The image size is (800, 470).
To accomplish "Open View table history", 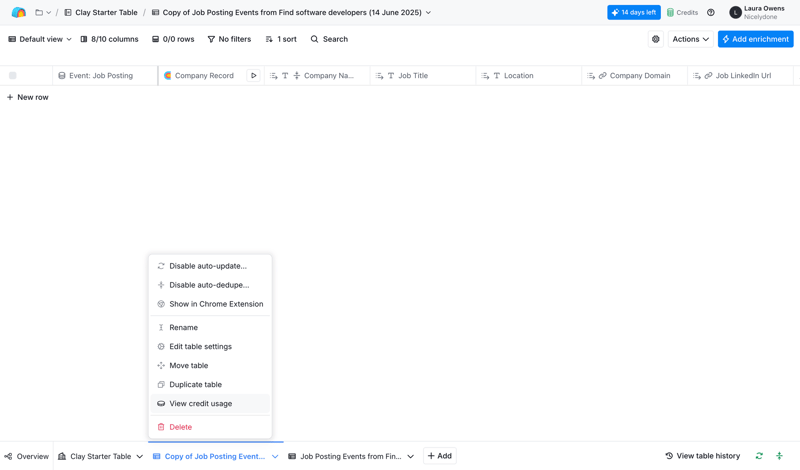I will [x=703, y=456].
